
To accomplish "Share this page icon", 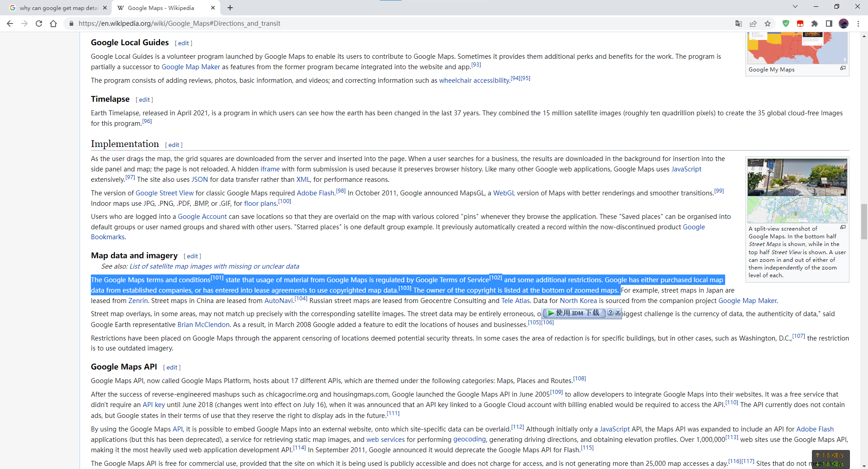I will (753, 24).
